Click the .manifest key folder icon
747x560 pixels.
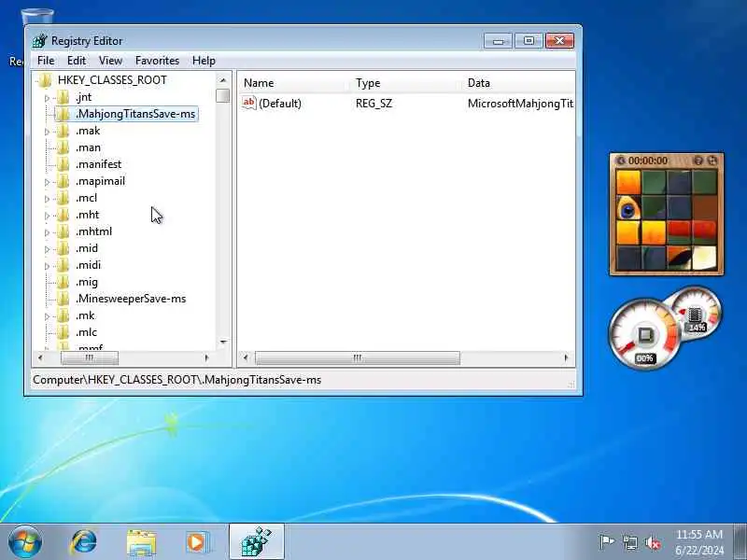63,164
